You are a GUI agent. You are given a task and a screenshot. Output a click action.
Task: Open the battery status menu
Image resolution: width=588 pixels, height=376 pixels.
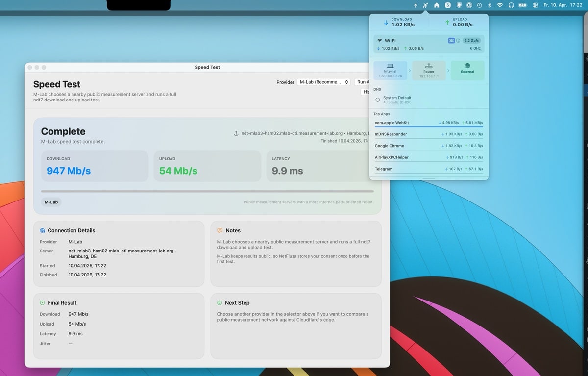coord(523,5)
